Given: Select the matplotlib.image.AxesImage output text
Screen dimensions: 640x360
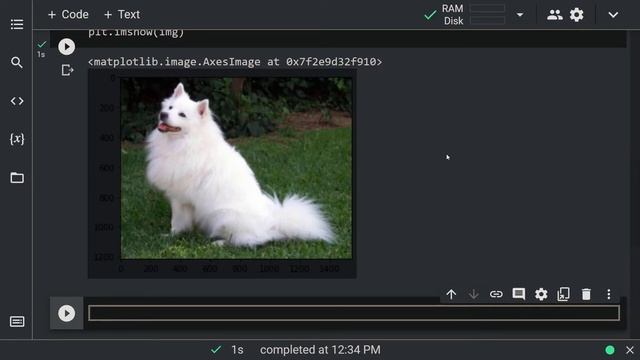Looking at the screenshot, I should coord(235,62).
